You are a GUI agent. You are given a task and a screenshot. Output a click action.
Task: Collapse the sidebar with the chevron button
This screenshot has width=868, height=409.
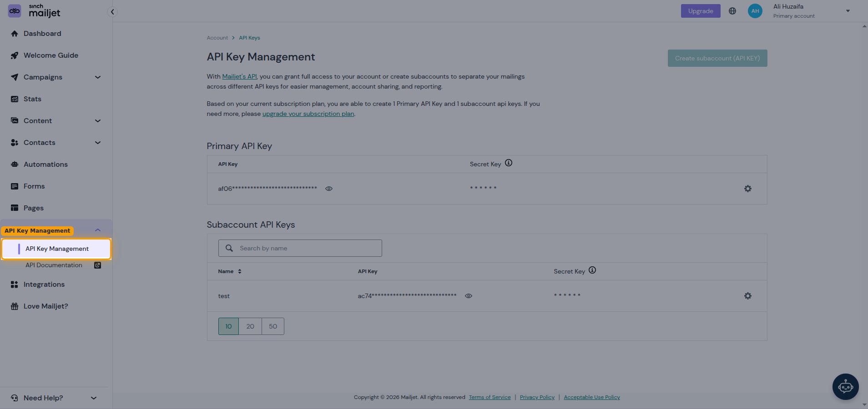point(112,12)
